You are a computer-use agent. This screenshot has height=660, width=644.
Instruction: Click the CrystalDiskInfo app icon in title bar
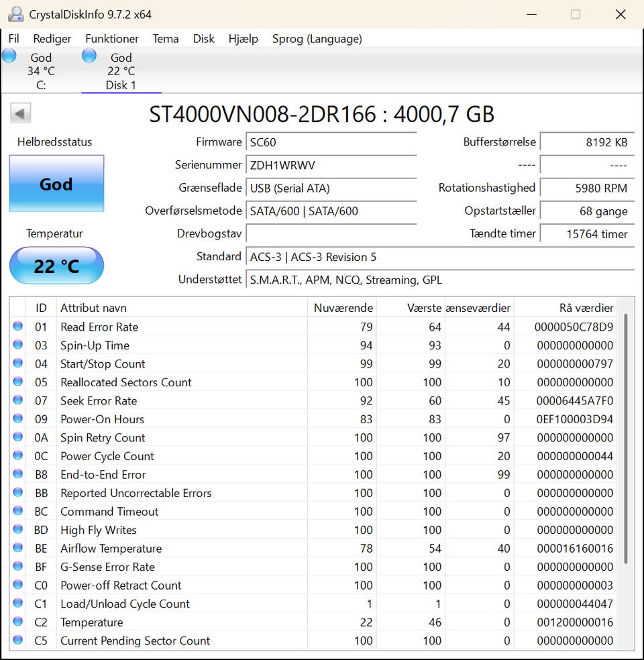click(x=15, y=14)
